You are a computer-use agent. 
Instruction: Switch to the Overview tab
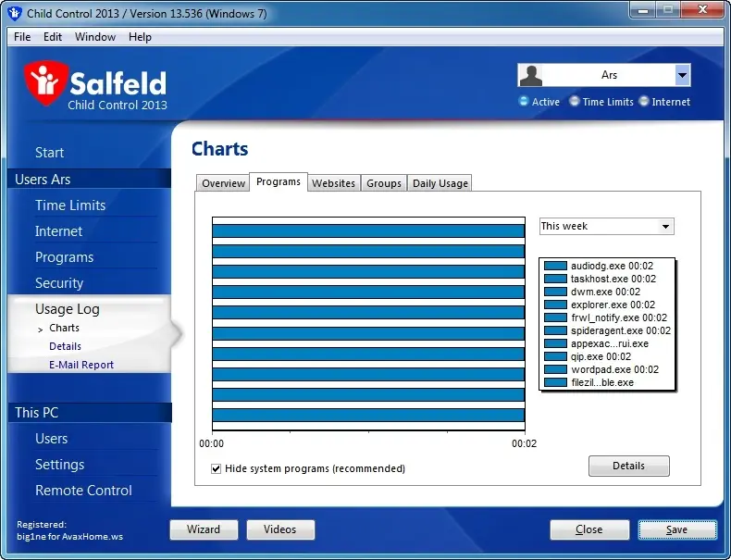(x=223, y=183)
